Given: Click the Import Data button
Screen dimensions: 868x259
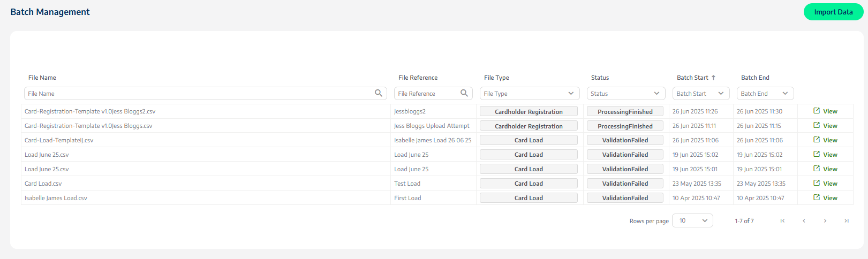Looking at the screenshot, I should click(833, 12).
